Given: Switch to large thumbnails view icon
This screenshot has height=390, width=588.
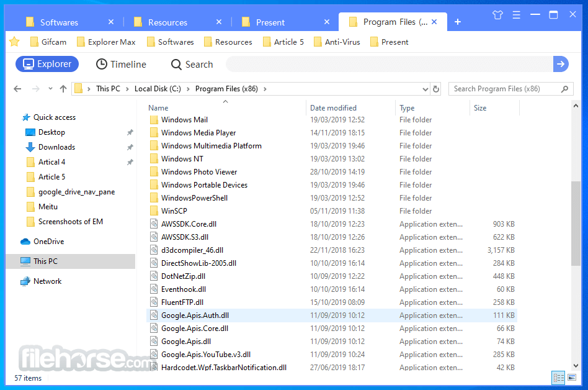Looking at the screenshot, I should 572,378.
